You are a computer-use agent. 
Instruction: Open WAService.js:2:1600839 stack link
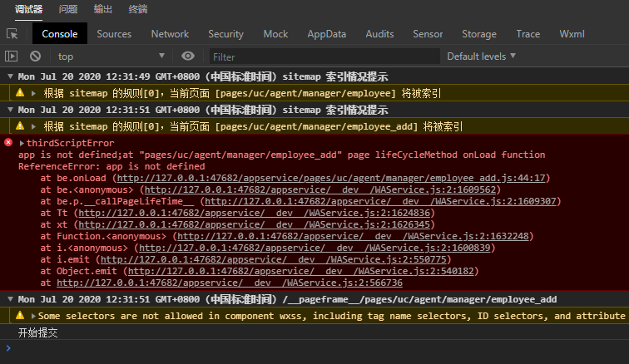pyautogui.click(x=314, y=248)
